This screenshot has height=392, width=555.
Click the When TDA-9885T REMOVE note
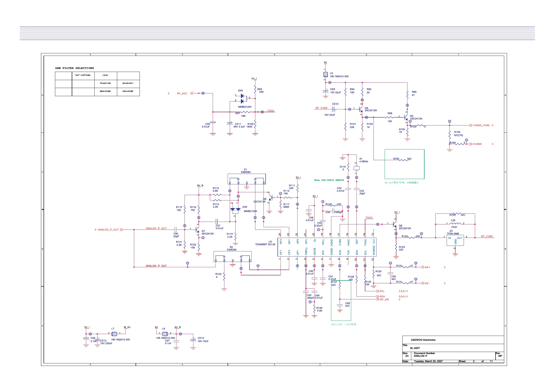coord(329,180)
